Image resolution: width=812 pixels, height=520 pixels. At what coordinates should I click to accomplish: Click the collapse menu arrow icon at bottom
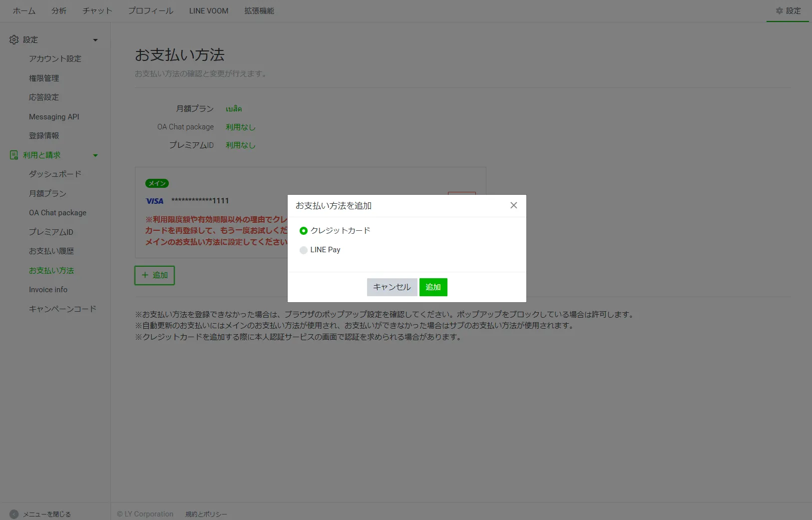click(14, 514)
